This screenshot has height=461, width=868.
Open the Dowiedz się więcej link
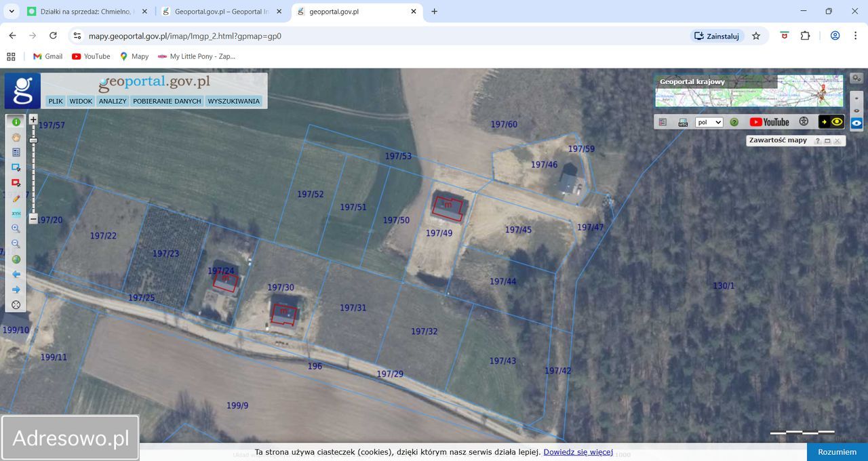tap(578, 452)
